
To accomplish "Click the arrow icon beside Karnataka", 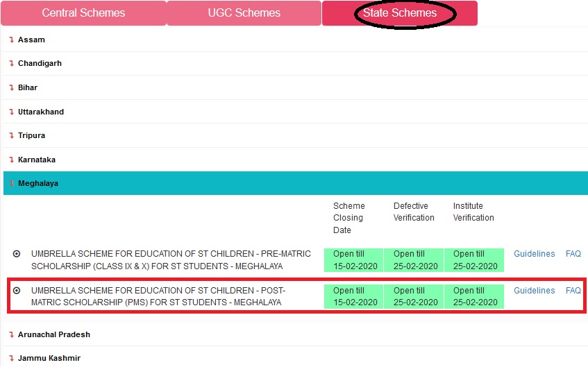I will click(11, 160).
